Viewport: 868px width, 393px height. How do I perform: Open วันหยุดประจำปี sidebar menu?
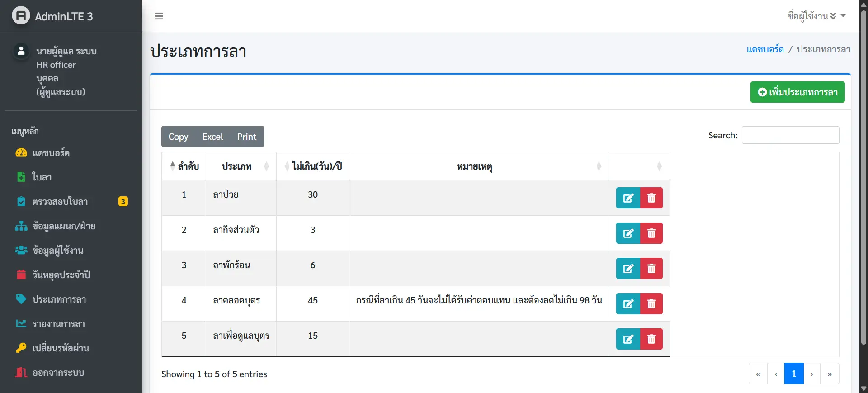click(71, 275)
